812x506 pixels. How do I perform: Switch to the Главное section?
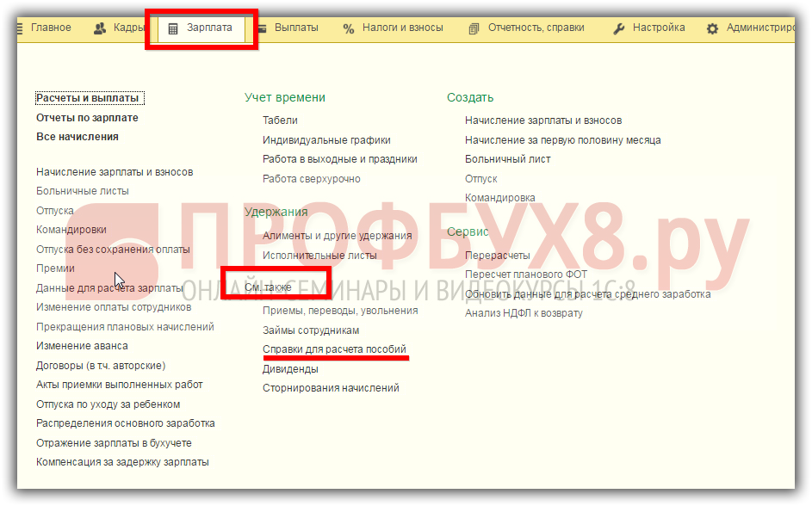pyautogui.click(x=51, y=28)
